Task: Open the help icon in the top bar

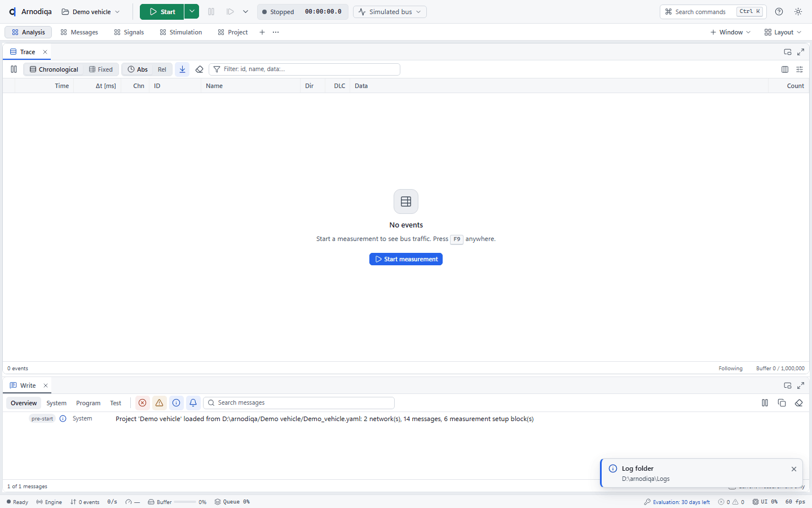Action: coord(779,12)
